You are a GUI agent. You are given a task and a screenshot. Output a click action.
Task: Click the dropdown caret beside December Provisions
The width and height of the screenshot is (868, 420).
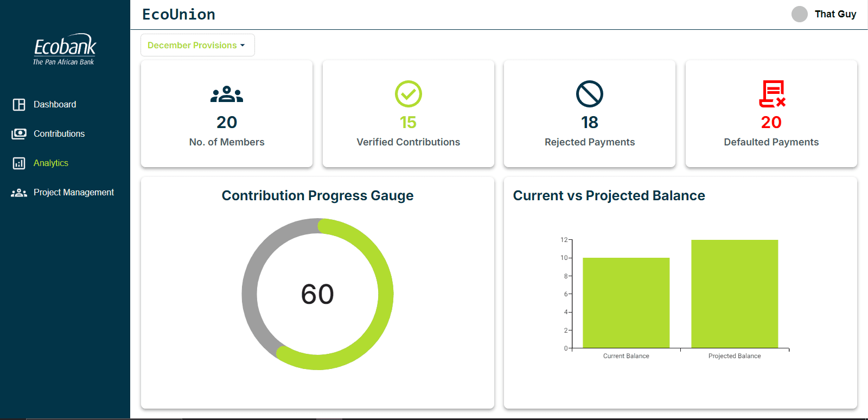point(242,46)
